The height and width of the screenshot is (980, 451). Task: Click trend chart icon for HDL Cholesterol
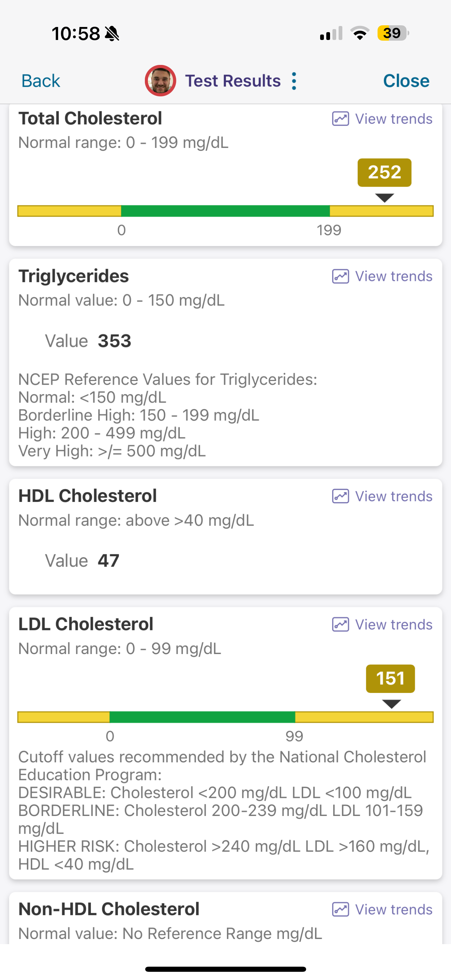pyautogui.click(x=340, y=496)
